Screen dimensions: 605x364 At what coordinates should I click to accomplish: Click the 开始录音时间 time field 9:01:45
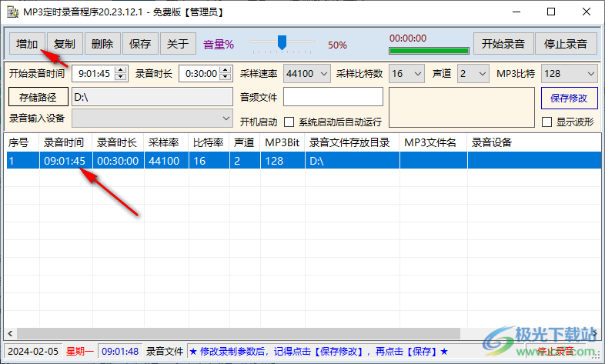click(94, 73)
